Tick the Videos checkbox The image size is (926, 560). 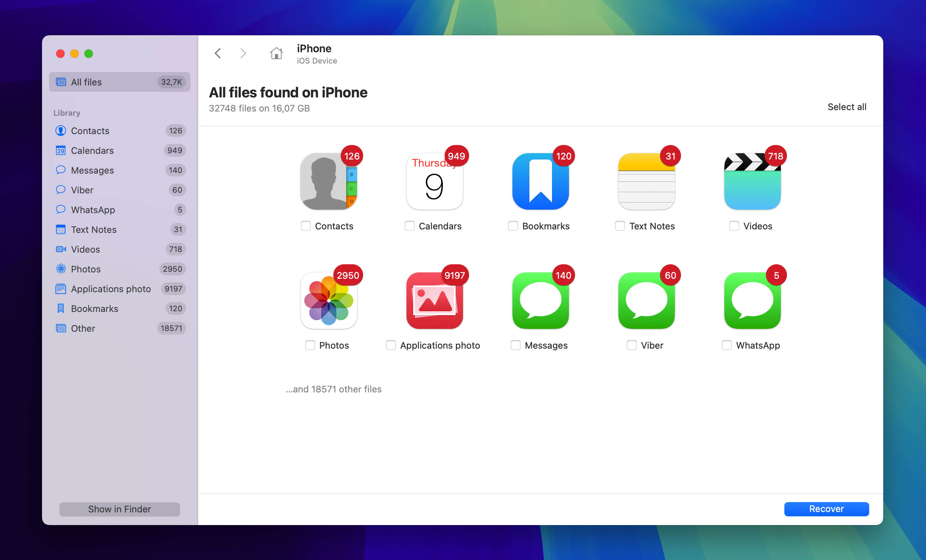click(x=734, y=226)
